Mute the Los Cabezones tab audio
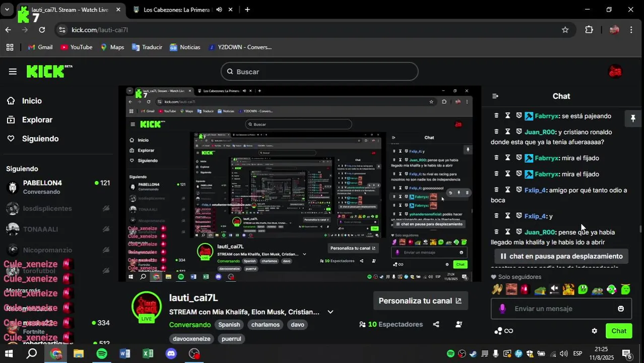 [x=219, y=10]
